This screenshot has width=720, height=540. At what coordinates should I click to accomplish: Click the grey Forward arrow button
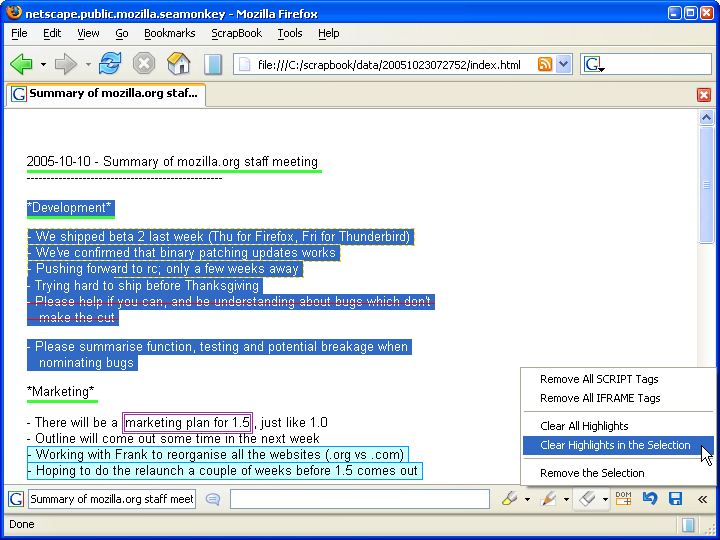pyautogui.click(x=66, y=64)
